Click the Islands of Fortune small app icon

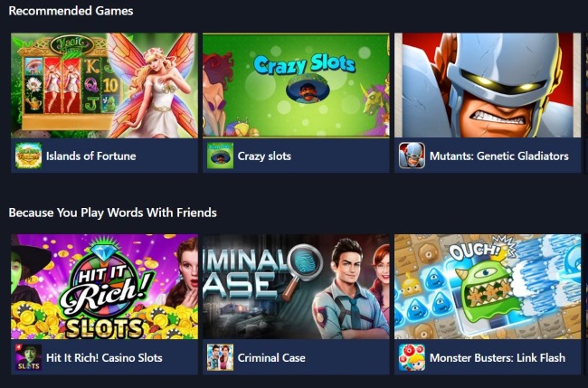pyautogui.click(x=29, y=156)
